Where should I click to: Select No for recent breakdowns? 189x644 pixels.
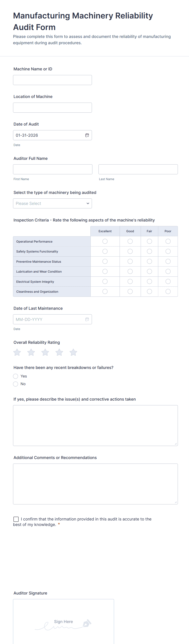[15, 384]
